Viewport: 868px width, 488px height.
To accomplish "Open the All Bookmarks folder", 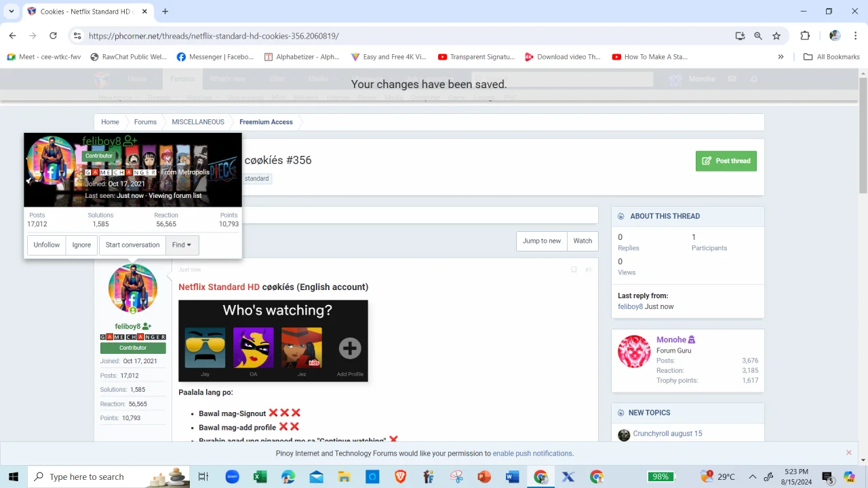I will tap(831, 57).
